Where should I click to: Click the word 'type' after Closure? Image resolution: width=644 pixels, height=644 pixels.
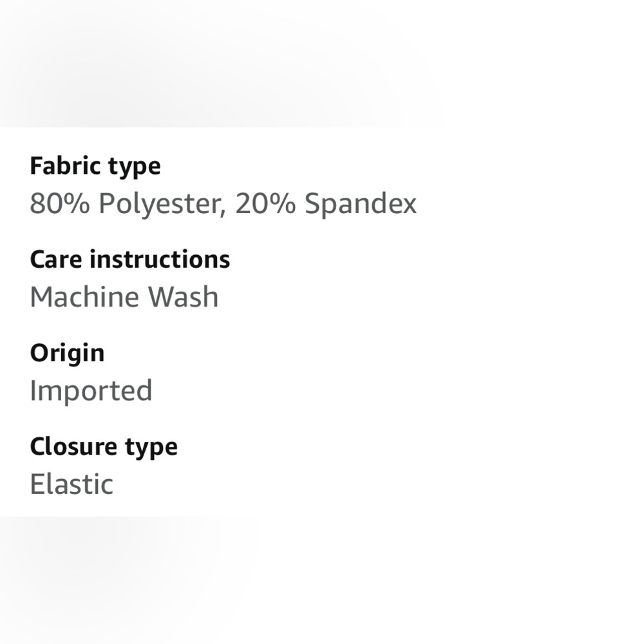point(151,448)
